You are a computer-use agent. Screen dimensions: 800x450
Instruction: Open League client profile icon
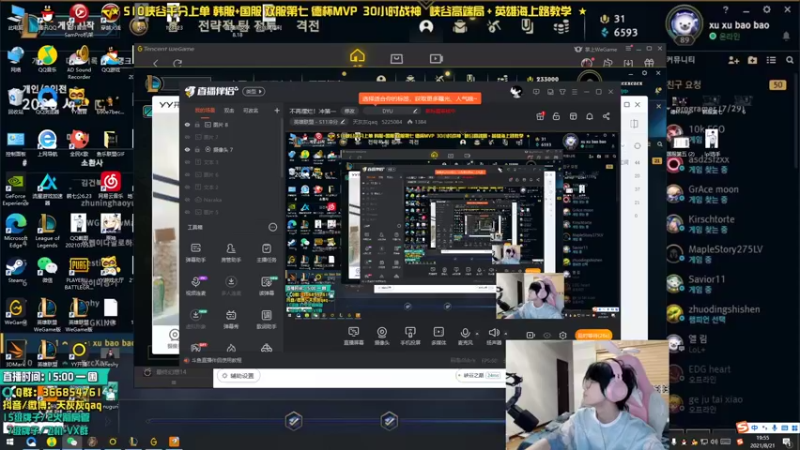point(426,27)
